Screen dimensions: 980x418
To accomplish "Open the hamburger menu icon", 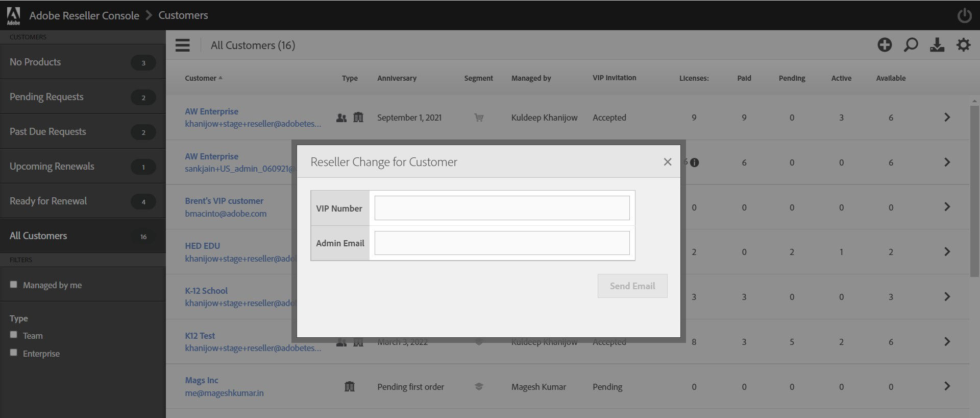I will (183, 45).
